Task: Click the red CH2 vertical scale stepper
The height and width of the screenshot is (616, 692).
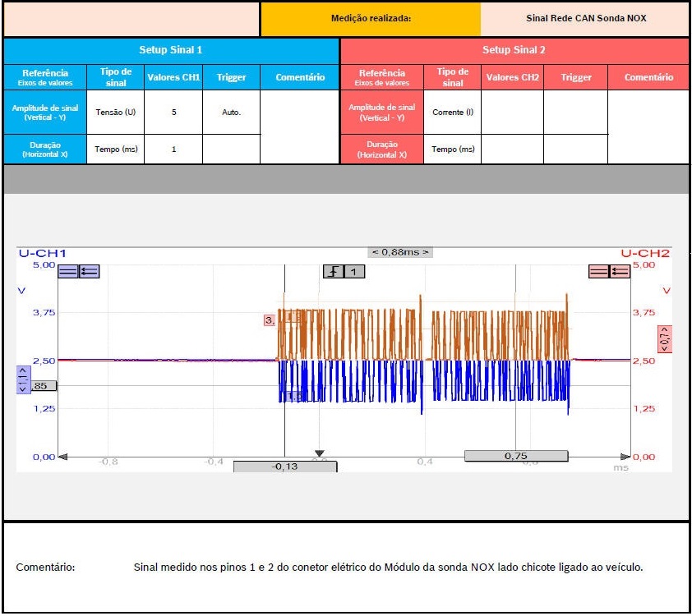Action: (665, 338)
